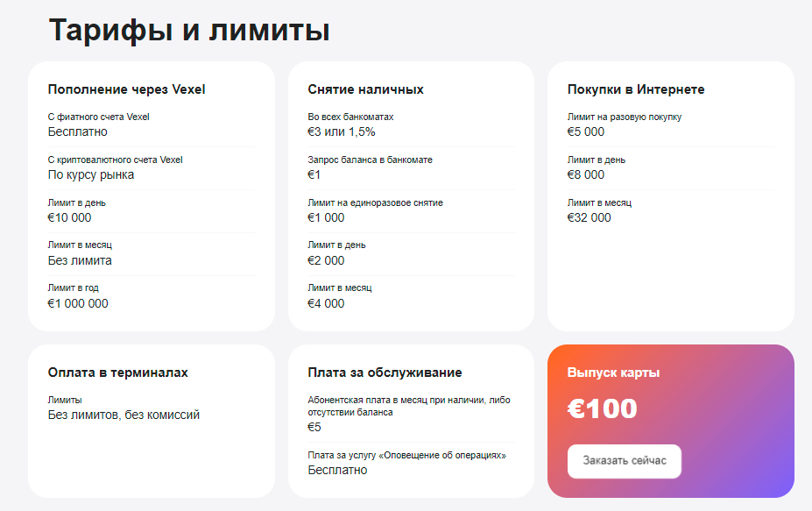The height and width of the screenshot is (511, 812).
Task: Select the €1 000 000 yearly limit value
Action: click(x=78, y=303)
